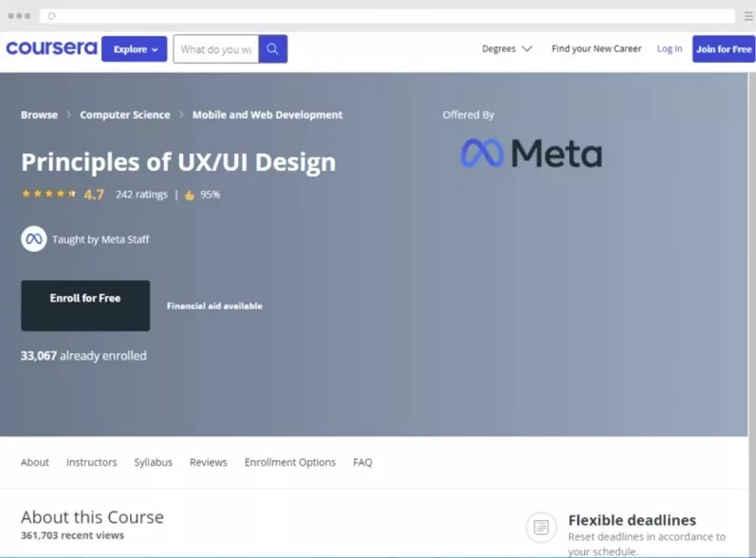The height and width of the screenshot is (558, 756).
Task: Click the 33,067 already enrolled text
Action: (x=83, y=356)
